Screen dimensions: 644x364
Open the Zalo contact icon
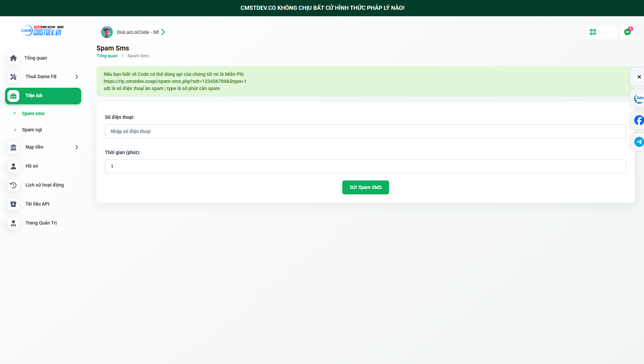[x=639, y=99]
